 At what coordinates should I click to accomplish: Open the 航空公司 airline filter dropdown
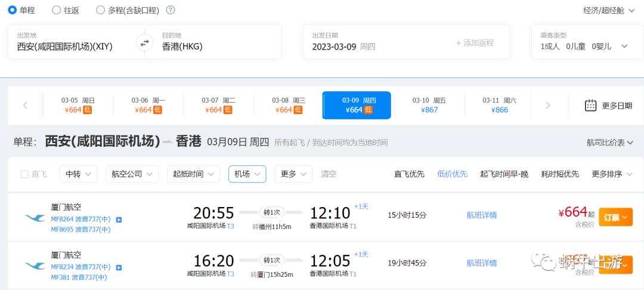click(x=132, y=174)
